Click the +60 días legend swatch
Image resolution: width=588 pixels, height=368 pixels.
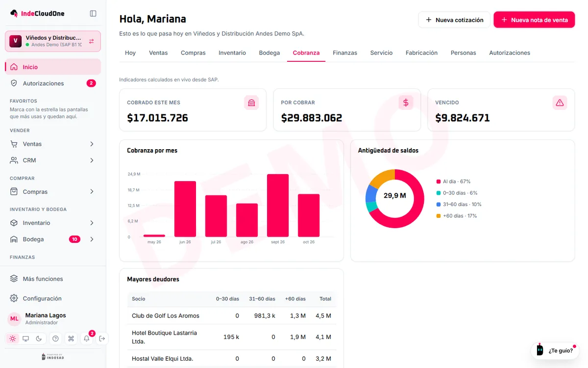(x=438, y=216)
